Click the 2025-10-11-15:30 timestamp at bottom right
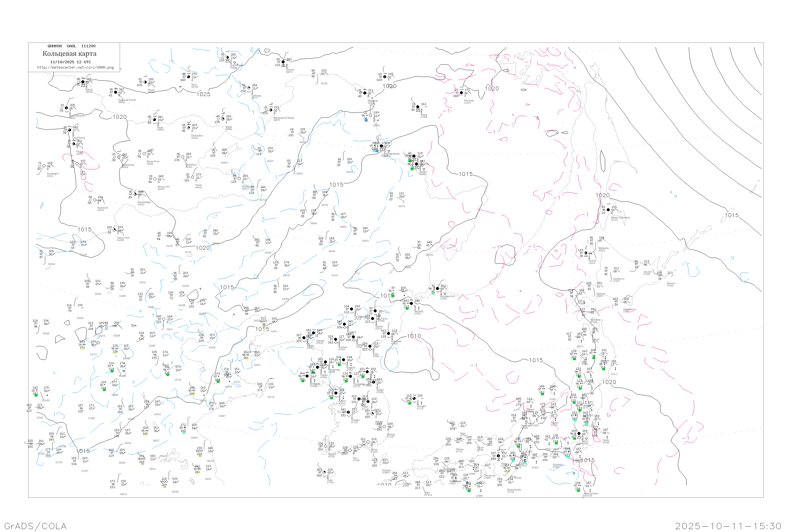 pos(728,526)
